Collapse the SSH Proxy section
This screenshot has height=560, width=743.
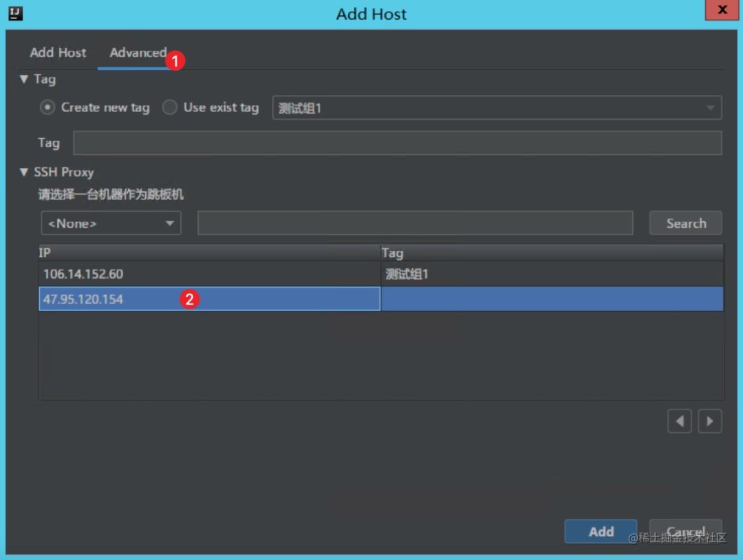point(23,172)
